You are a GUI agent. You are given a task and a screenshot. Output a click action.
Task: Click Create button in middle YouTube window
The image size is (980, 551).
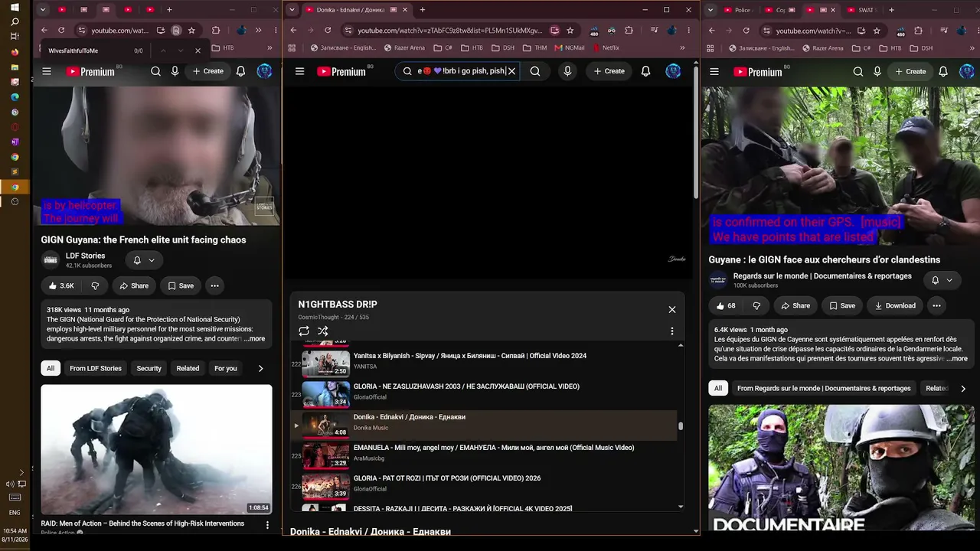tap(609, 71)
